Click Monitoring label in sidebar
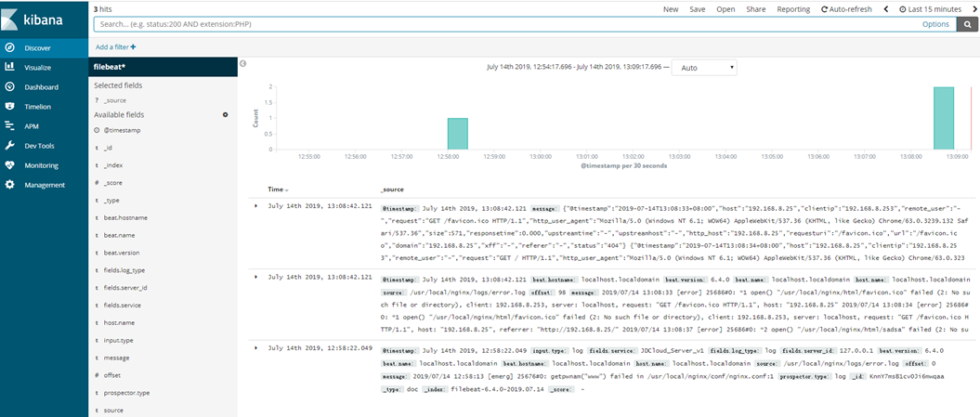 [x=41, y=165]
